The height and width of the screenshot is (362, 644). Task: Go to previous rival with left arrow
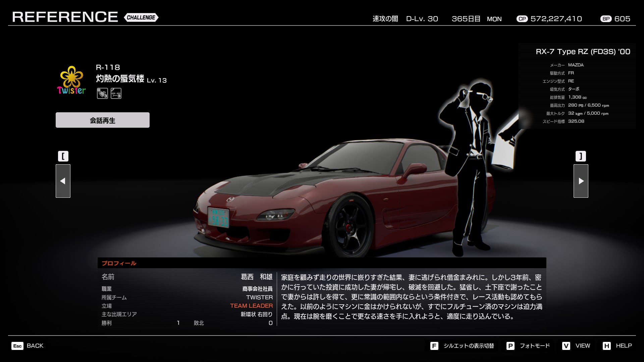tap(63, 181)
